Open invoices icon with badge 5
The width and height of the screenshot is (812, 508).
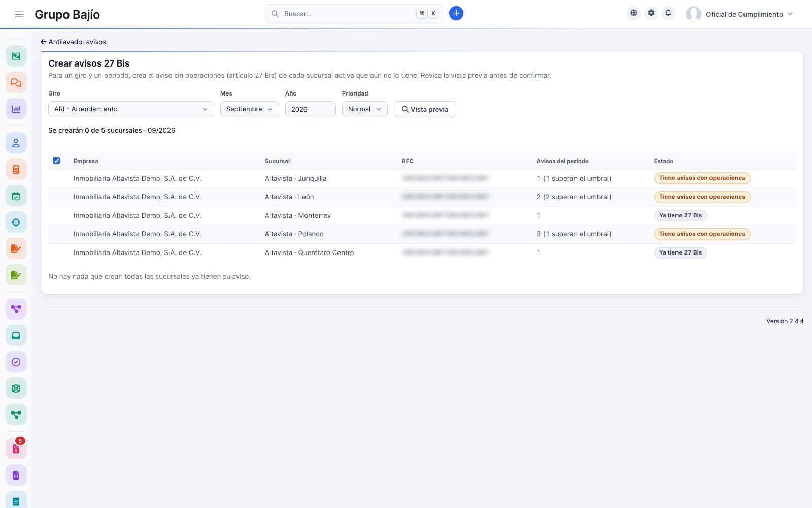coord(16,449)
